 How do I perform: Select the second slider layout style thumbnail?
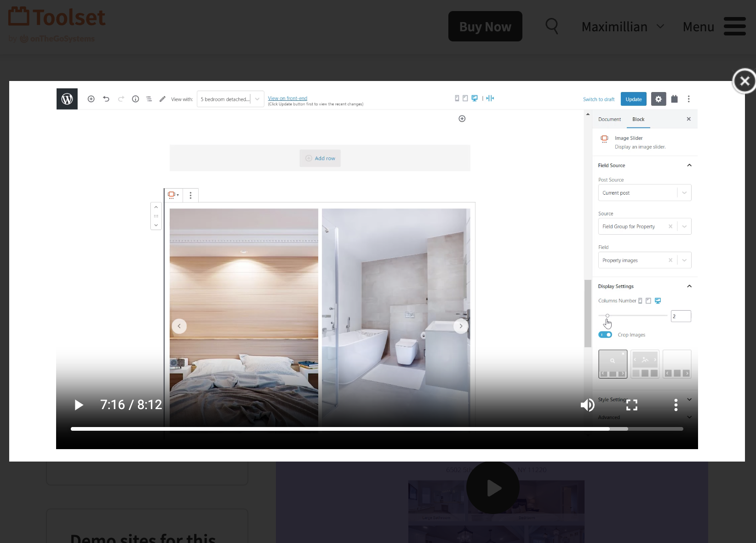tap(645, 364)
